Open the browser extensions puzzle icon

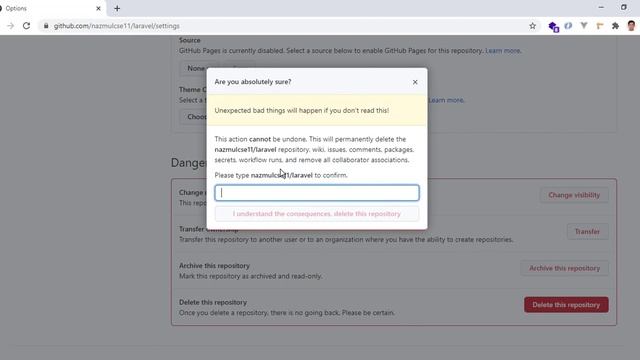[x=615, y=26]
